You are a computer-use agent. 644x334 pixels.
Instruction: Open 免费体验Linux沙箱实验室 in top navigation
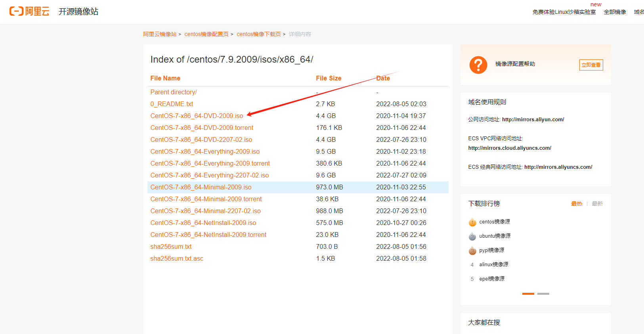[564, 12]
